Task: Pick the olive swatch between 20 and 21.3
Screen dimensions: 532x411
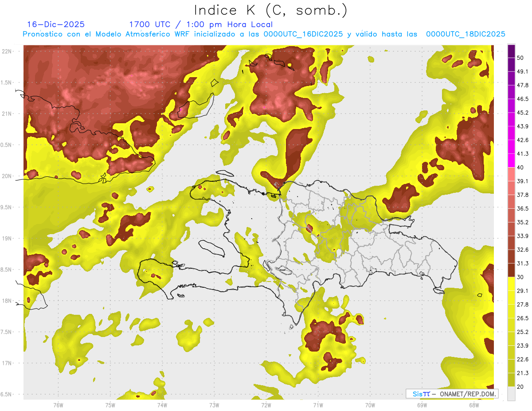Action: click(x=511, y=380)
